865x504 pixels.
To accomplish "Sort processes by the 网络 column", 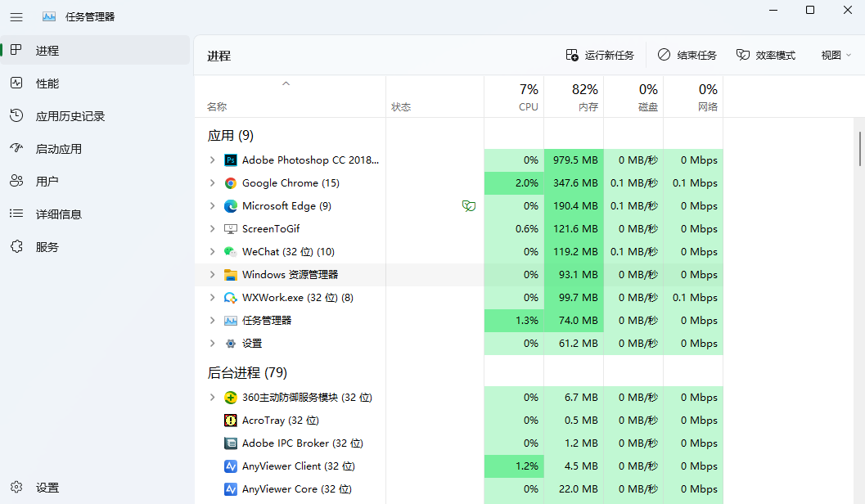I will (693, 97).
